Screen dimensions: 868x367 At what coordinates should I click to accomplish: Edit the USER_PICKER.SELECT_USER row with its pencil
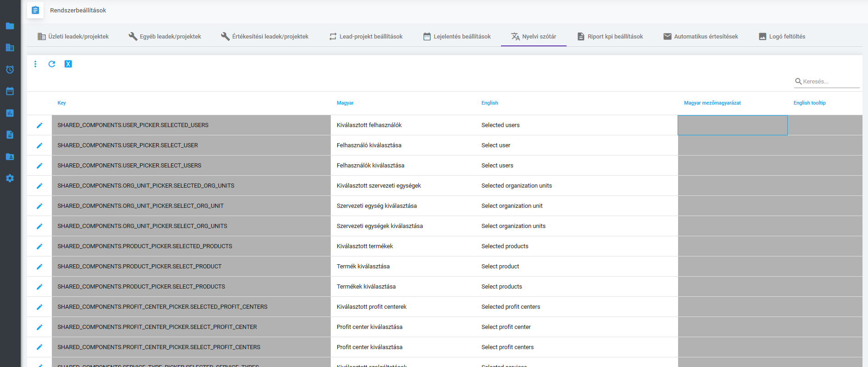coord(39,145)
